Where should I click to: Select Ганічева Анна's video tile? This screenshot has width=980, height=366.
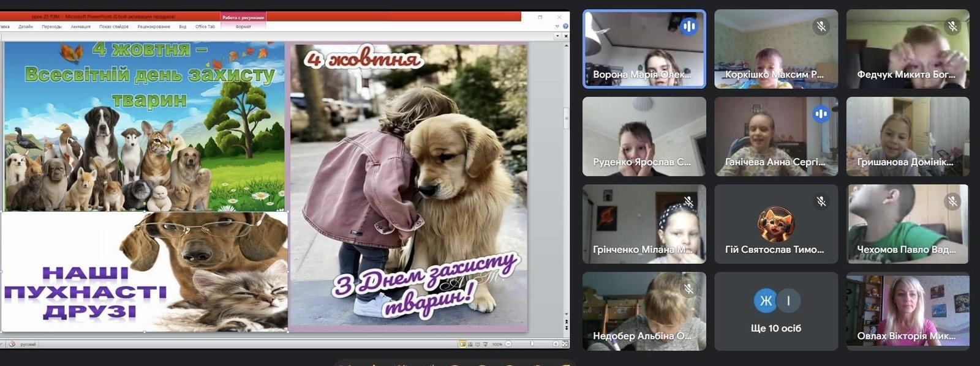click(x=776, y=136)
